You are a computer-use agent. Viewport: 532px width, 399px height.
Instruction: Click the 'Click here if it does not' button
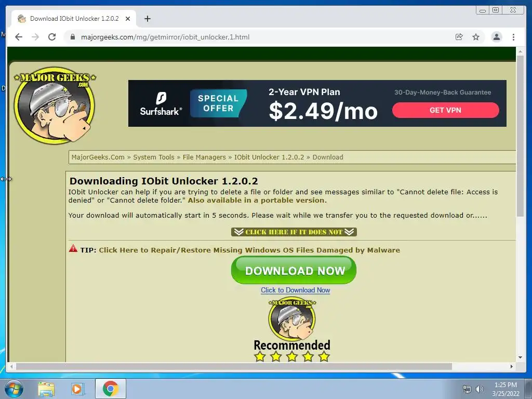(294, 232)
